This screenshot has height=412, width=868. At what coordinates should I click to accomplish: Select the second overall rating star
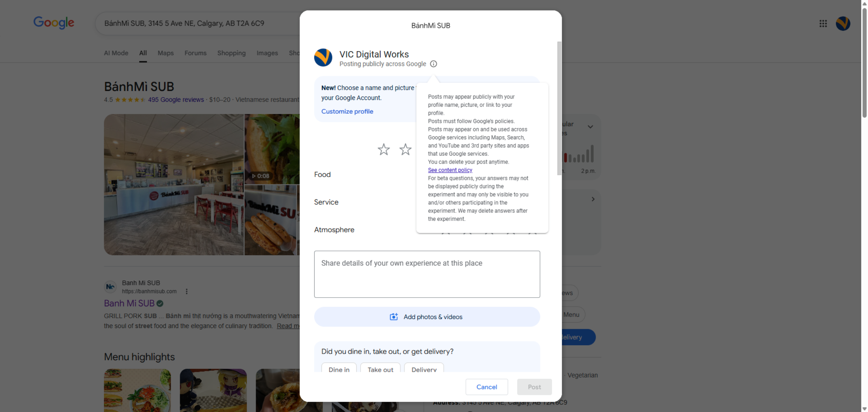point(405,149)
